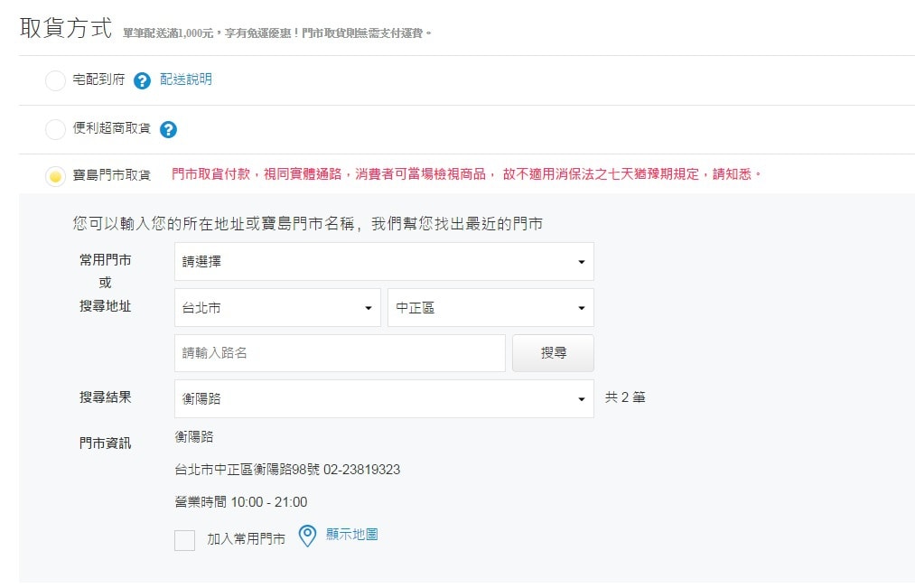The height and width of the screenshot is (588, 915).
Task: Open the 台北市 city dropdown
Action: [x=276, y=308]
